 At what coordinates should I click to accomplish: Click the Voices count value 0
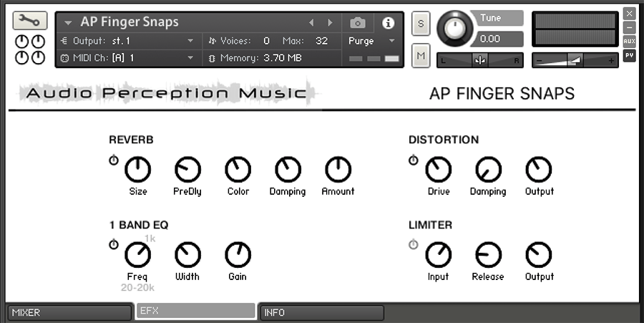(x=267, y=41)
